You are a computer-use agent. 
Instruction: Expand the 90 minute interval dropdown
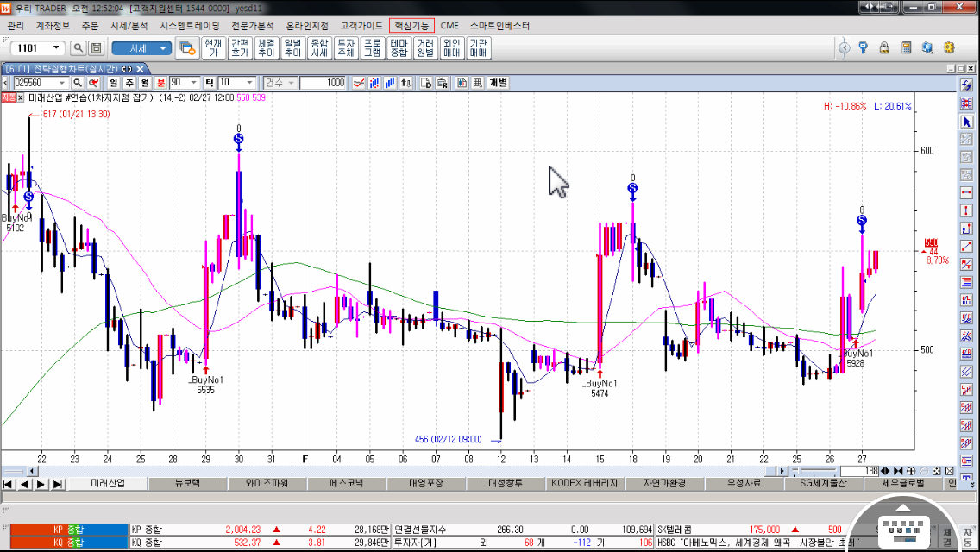tap(194, 83)
